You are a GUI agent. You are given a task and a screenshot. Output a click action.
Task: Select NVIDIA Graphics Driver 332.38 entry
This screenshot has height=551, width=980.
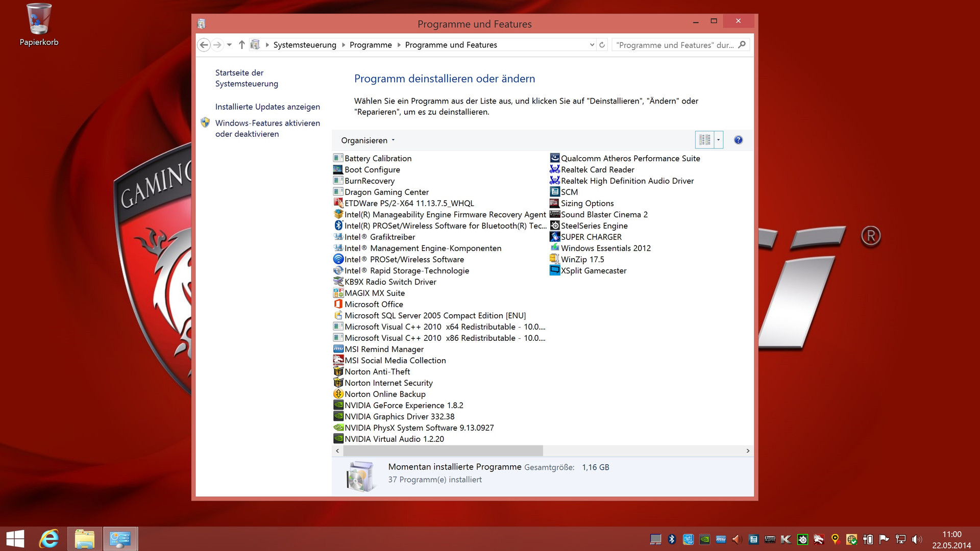pos(399,416)
